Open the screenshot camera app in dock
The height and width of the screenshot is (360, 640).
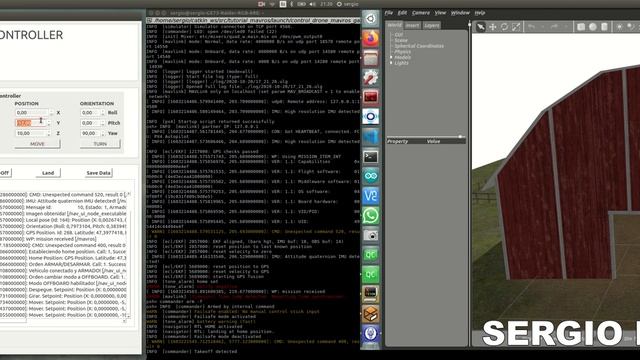tap(371, 235)
